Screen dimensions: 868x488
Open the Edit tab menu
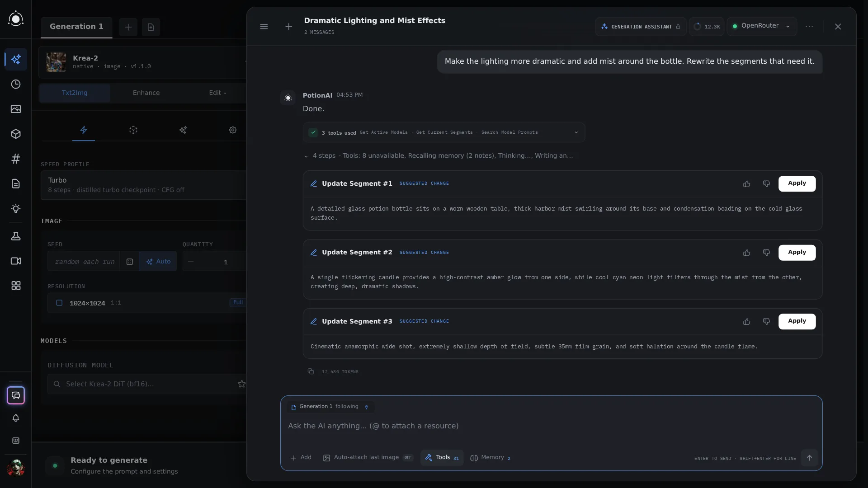pyautogui.click(x=217, y=93)
